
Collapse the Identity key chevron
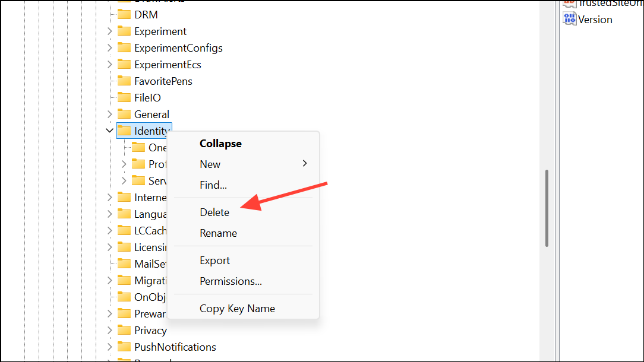coord(109,131)
